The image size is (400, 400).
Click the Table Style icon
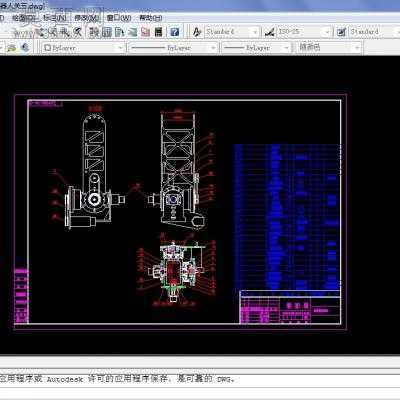coord(342,32)
